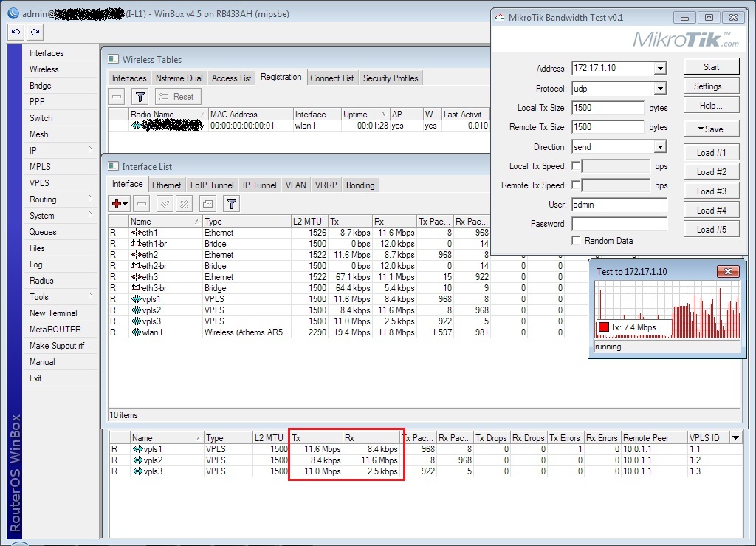Click the filter funnel in Interface List
Image resolution: width=756 pixels, height=546 pixels.
tap(231, 204)
